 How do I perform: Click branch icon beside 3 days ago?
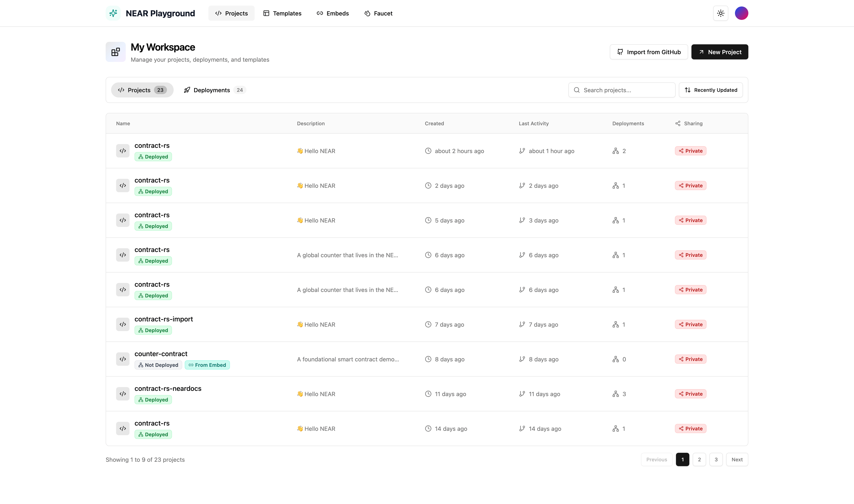(522, 220)
